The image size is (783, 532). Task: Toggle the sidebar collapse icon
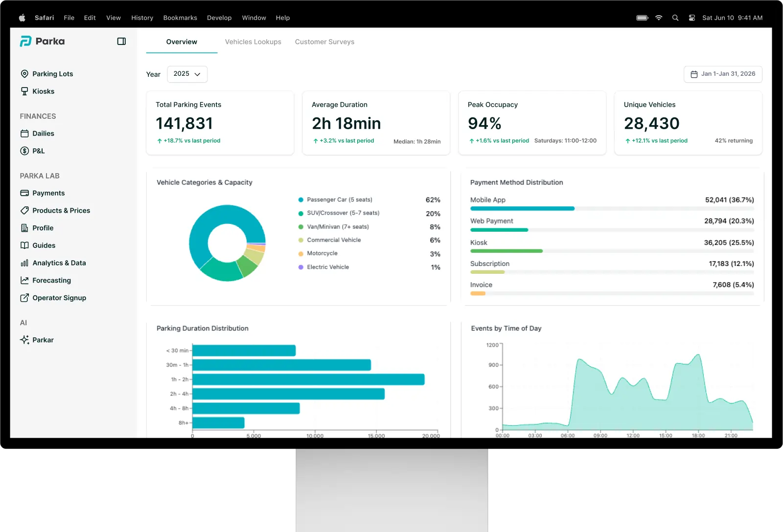pyautogui.click(x=121, y=42)
